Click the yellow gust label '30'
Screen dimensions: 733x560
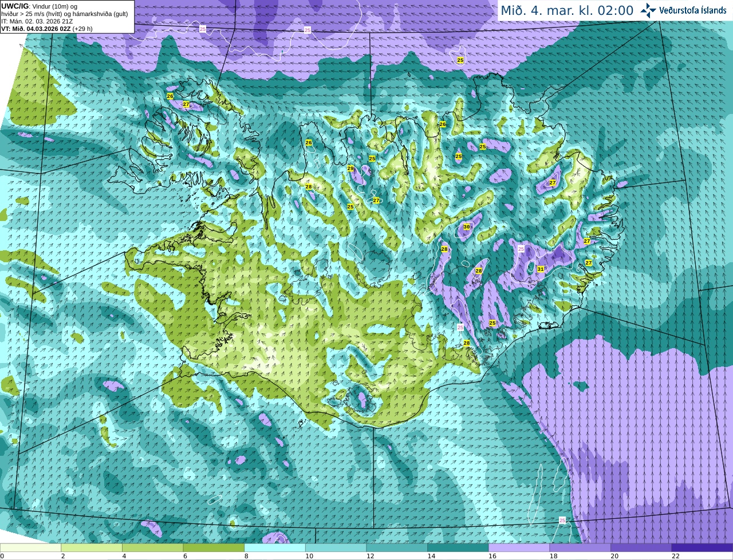tap(467, 227)
